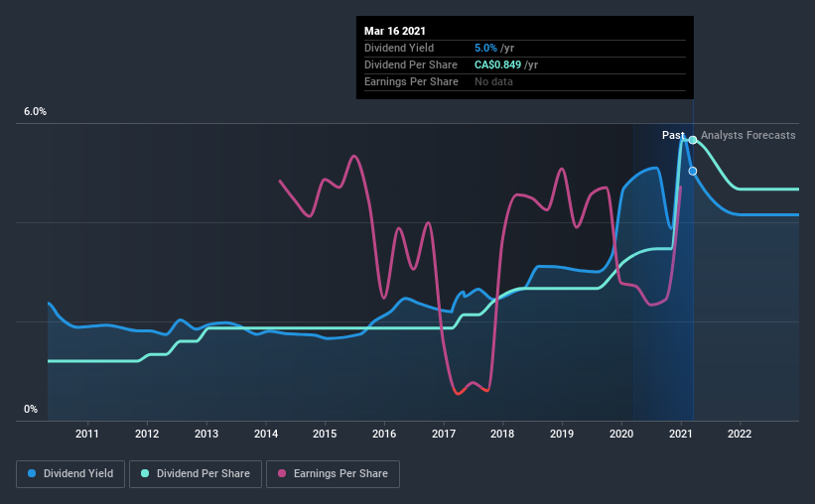Toggle the Earnings Per Share series
This screenshot has height=504, width=815.
tap(334, 474)
